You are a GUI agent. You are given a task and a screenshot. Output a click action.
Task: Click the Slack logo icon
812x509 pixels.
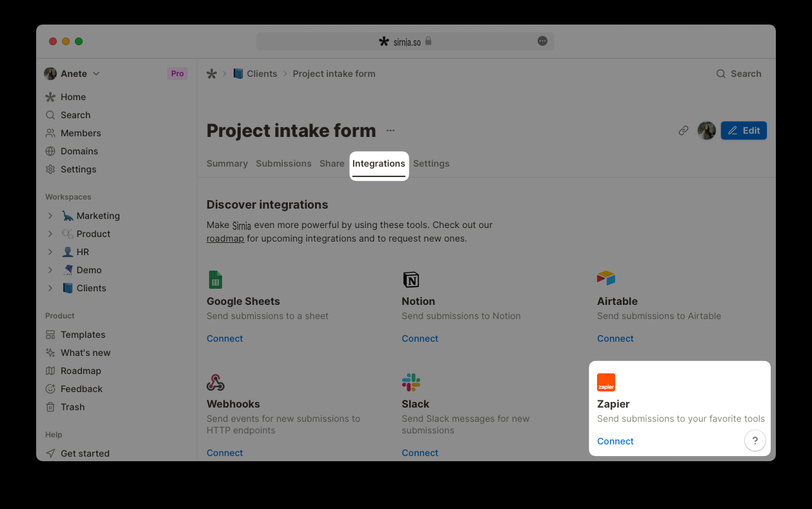411,382
